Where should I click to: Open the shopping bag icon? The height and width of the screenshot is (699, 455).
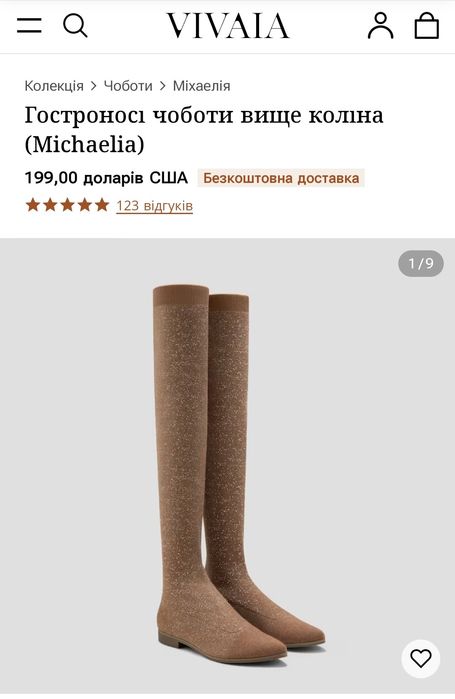coord(426,25)
